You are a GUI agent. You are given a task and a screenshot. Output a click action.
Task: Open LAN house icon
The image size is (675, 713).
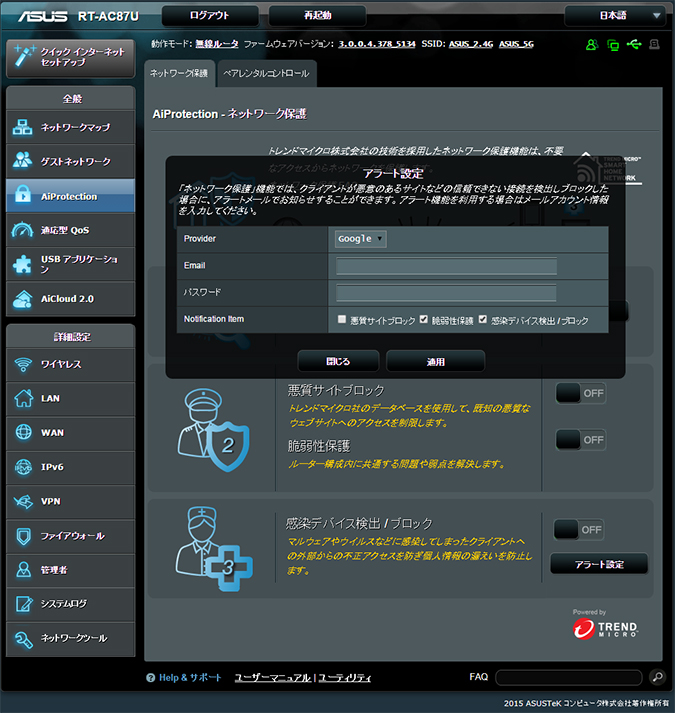(x=23, y=398)
